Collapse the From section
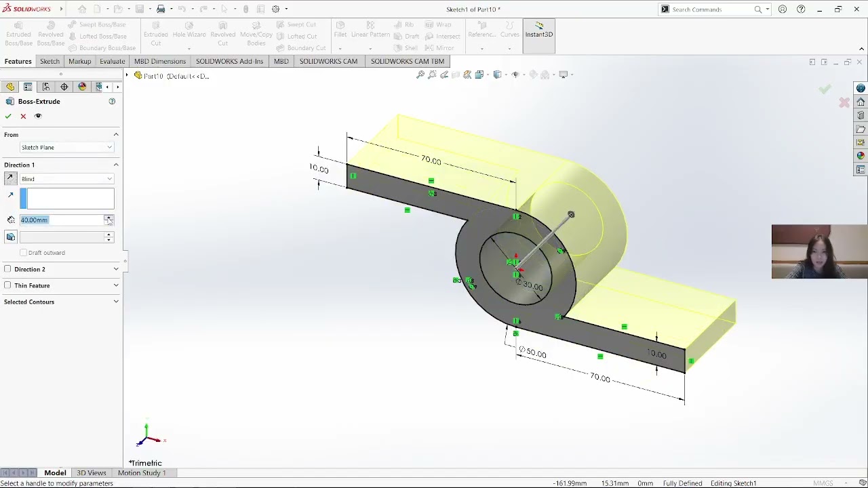The width and height of the screenshot is (868, 488). [116, 134]
